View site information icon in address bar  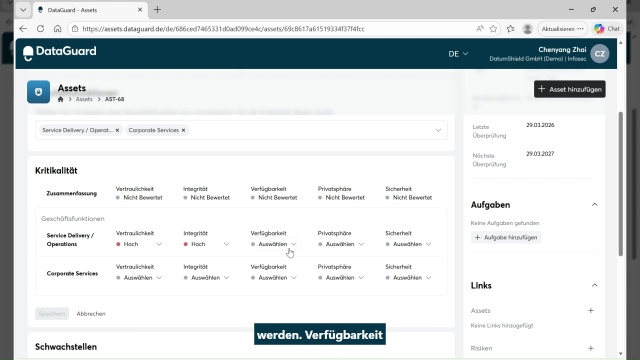pos(74,29)
